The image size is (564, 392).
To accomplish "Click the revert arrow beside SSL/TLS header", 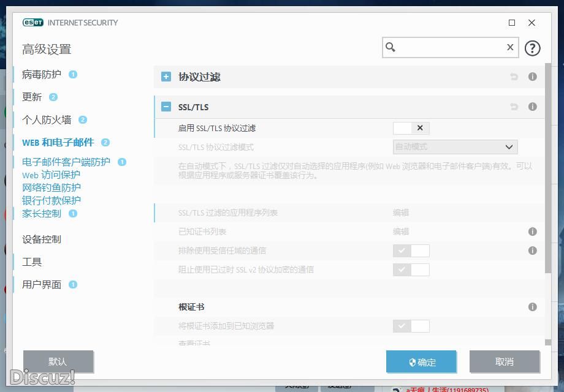I will click(x=514, y=107).
